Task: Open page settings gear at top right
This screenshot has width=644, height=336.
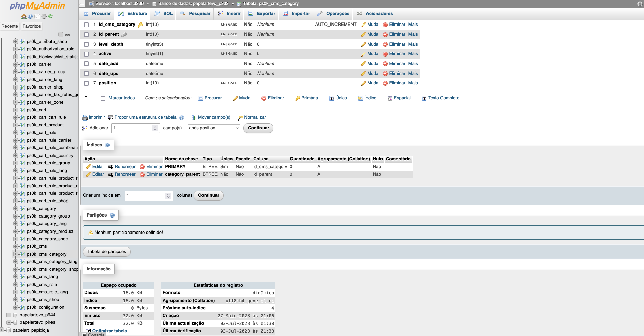Action: coord(640,4)
